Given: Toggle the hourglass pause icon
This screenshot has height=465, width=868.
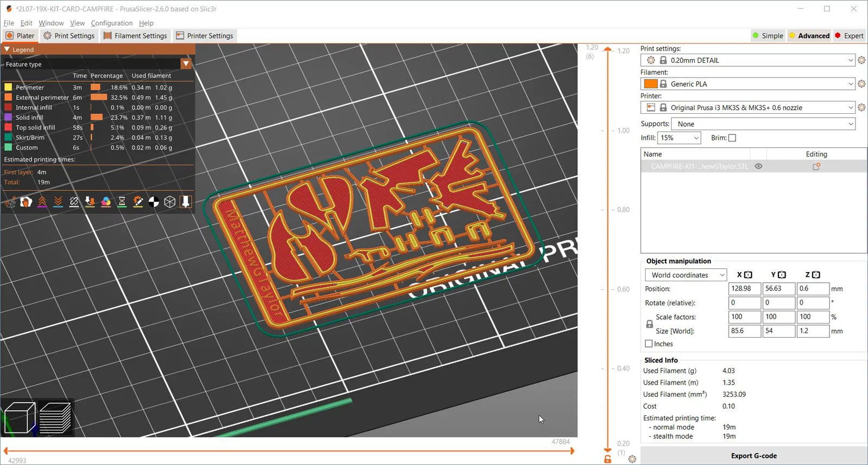Looking at the screenshot, I should tap(122, 202).
